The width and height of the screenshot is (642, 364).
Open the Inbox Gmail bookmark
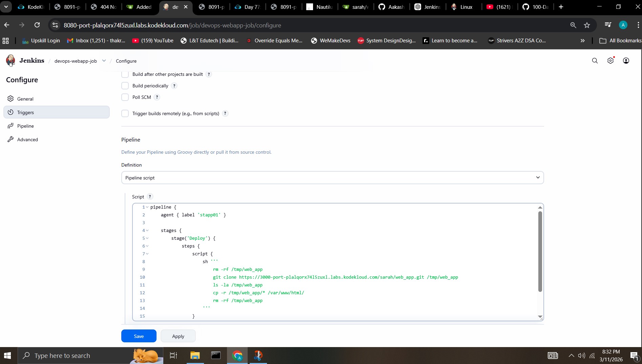[96, 41]
